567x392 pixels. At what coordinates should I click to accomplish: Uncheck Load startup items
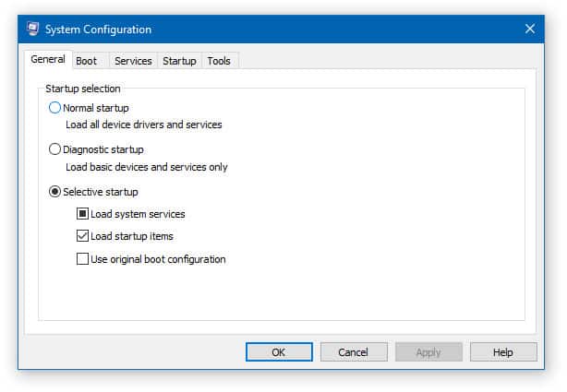point(82,236)
